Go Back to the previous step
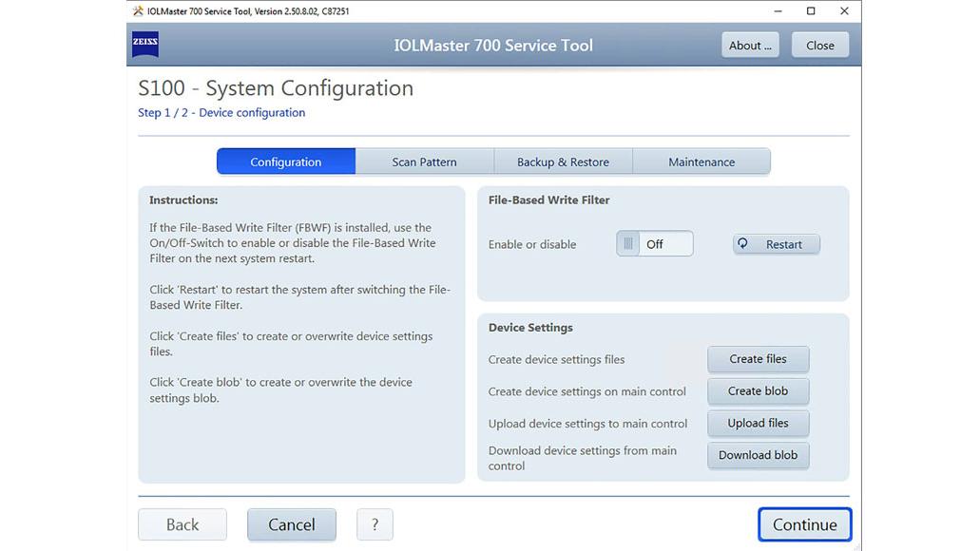Image resolution: width=980 pixels, height=551 pixels. pos(183,524)
